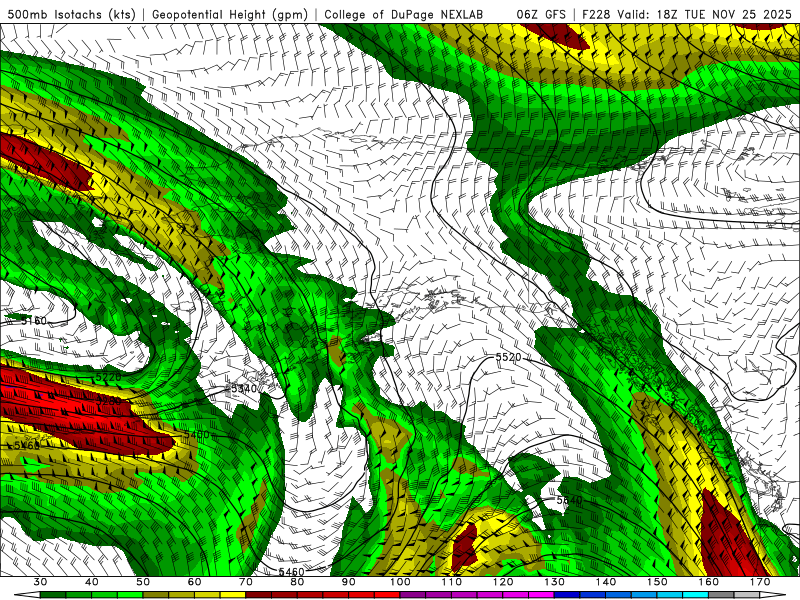Viewport: 800px width, 600px height.
Task: Pick the dark gray swatch just after 160
Action: (x=721, y=595)
